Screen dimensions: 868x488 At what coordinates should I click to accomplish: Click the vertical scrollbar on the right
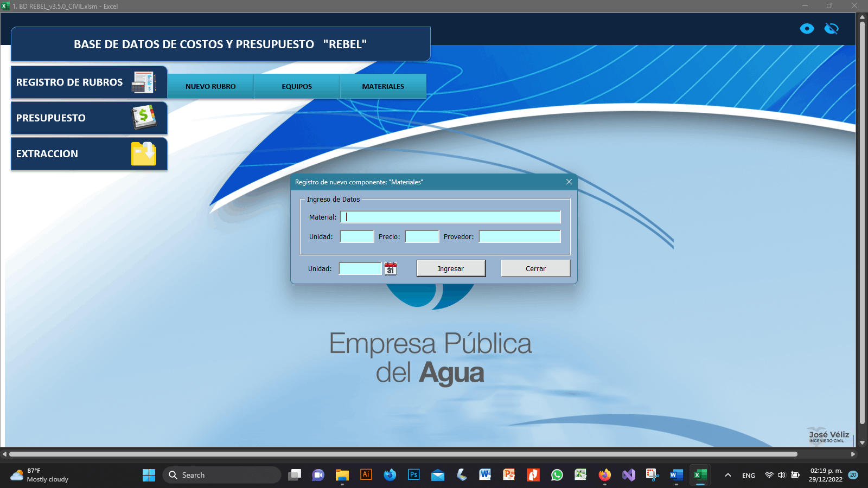pyautogui.click(x=862, y=223)
